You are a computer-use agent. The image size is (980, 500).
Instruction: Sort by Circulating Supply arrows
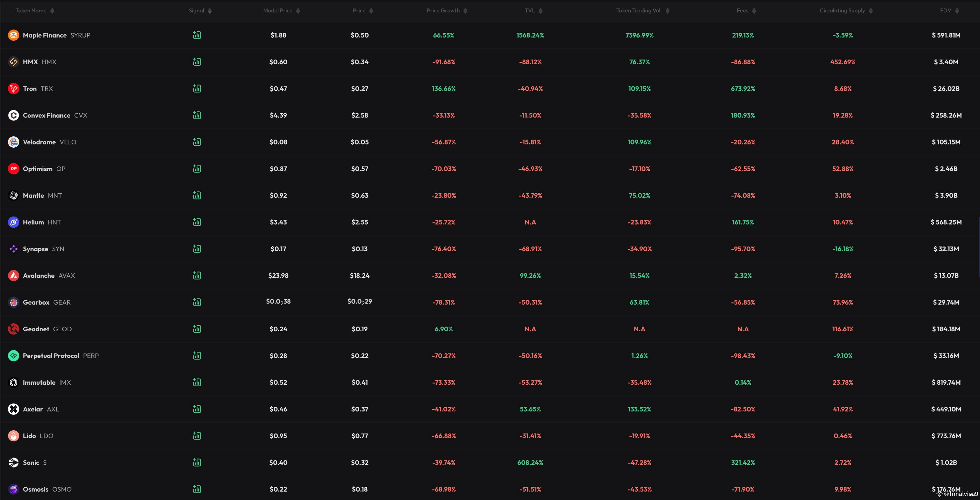(870, 11)
